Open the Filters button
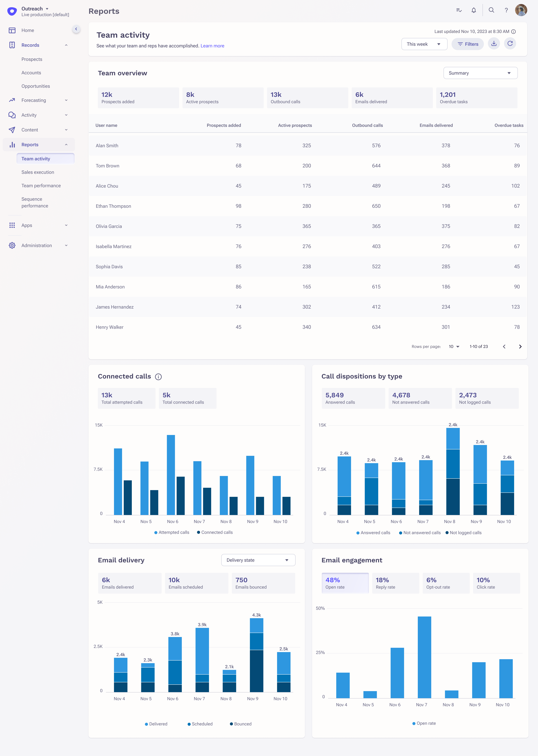 pos(467,44)
